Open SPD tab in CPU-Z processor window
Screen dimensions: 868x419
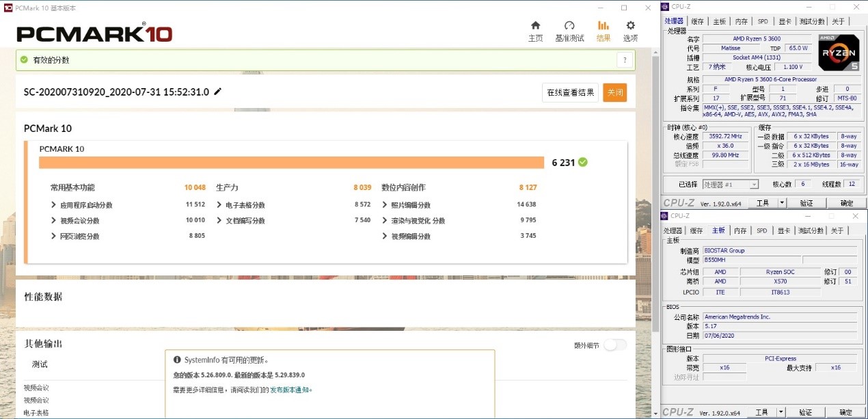pyautogui.click(x=762, y=21)
